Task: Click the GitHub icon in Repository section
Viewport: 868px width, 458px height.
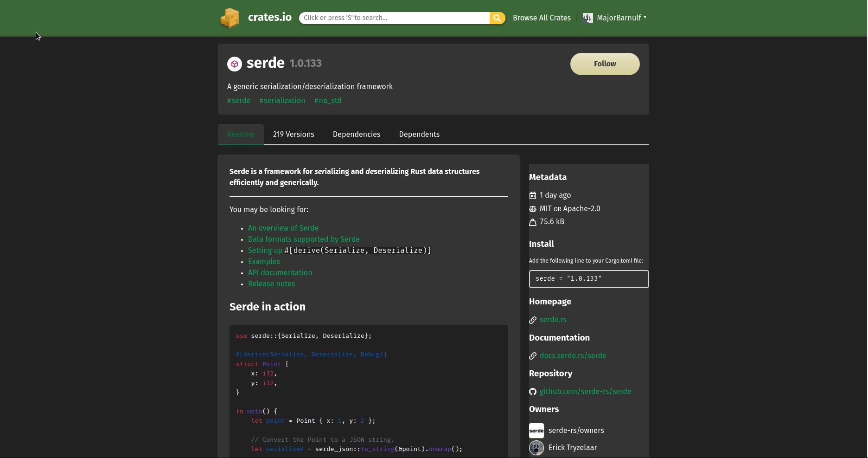Action: (533, 392)
